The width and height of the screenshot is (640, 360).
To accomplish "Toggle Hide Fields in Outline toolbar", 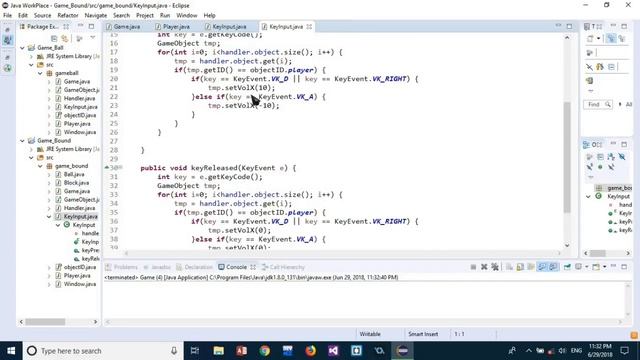I will [622, 157].
